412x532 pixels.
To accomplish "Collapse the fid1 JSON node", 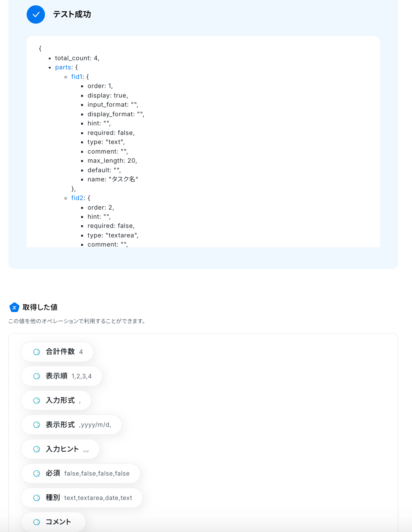I will point(77,77).
